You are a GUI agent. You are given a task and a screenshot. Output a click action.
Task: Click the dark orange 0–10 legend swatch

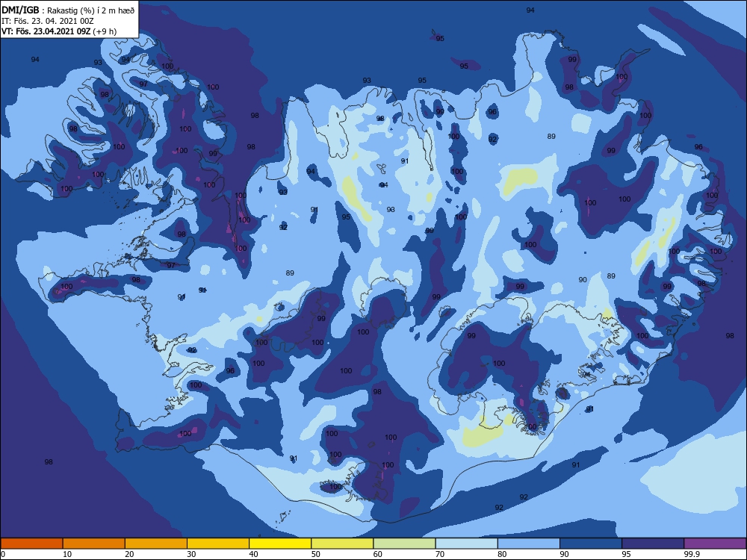pyautogui.click(x=31, y=544)
